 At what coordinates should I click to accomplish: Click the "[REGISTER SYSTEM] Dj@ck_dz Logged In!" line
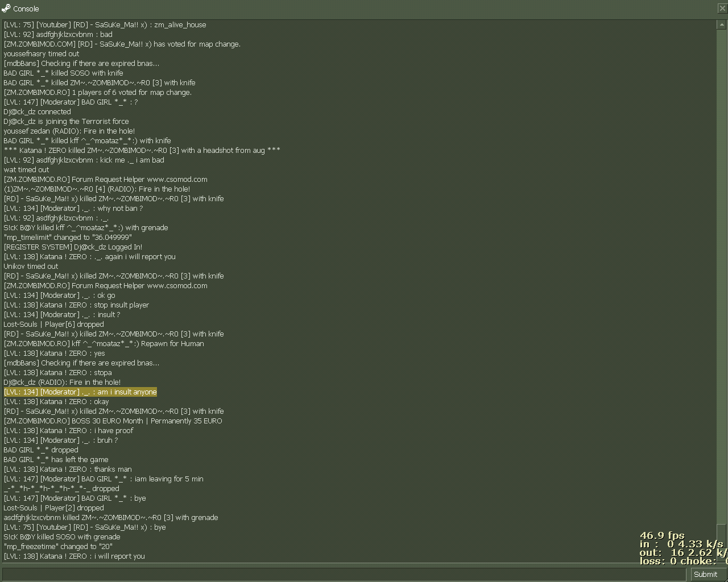(x=73, y=247)
